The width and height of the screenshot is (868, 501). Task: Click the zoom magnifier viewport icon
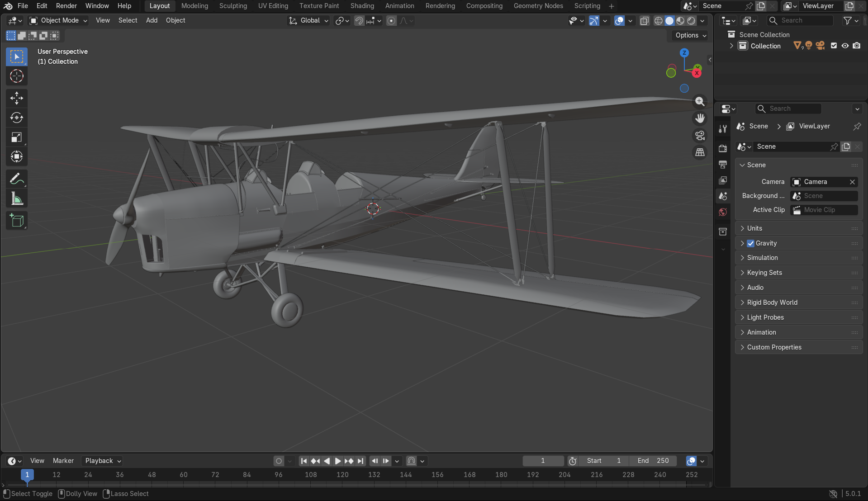[x=700, y=101]
